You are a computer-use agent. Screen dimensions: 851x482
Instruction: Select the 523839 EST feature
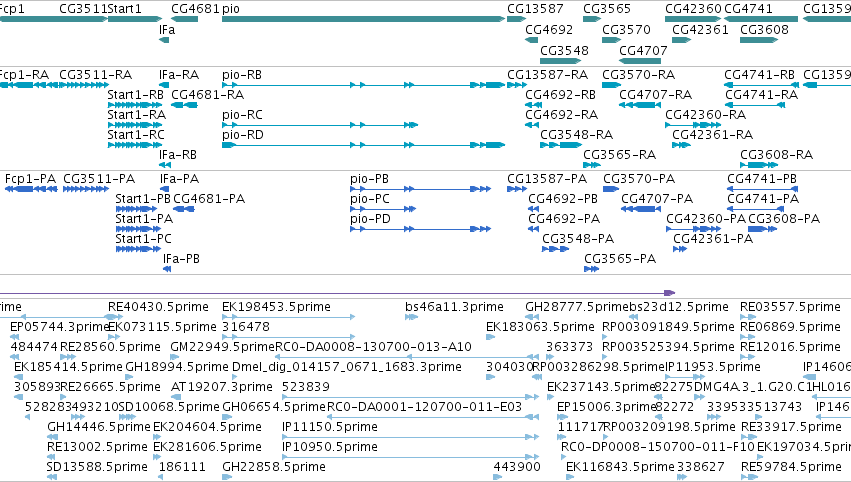coord(410,397)
